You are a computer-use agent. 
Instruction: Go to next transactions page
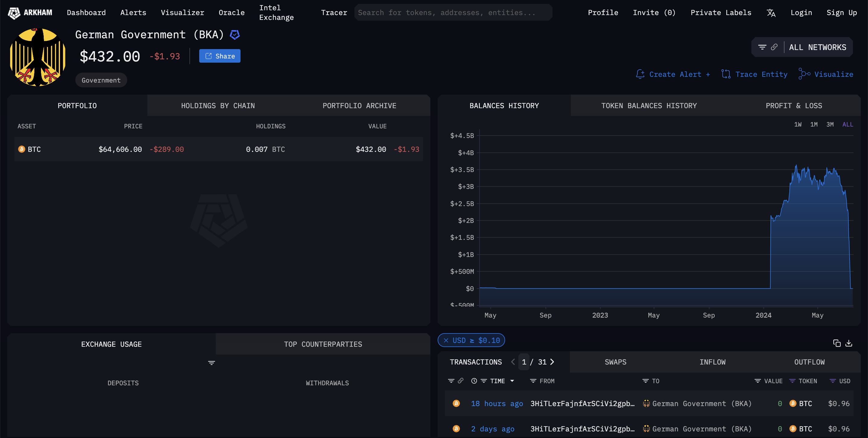coord(552,362)
